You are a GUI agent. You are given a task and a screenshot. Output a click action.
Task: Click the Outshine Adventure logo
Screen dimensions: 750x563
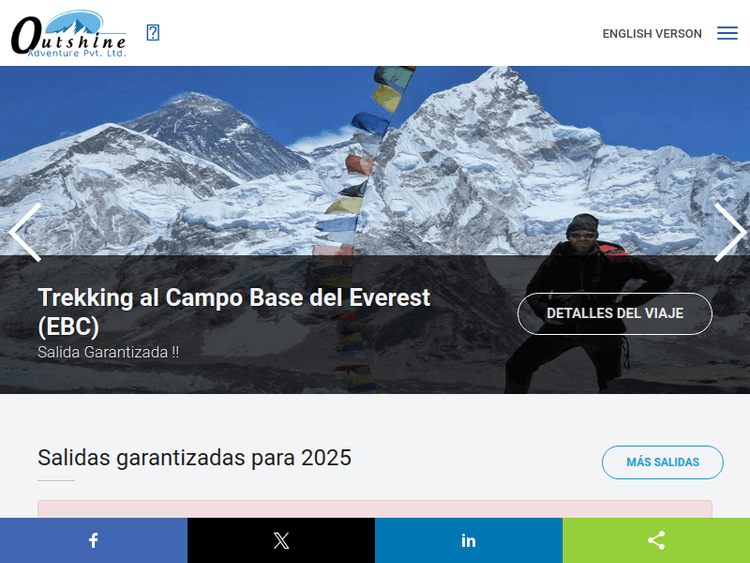coord(69,33)
